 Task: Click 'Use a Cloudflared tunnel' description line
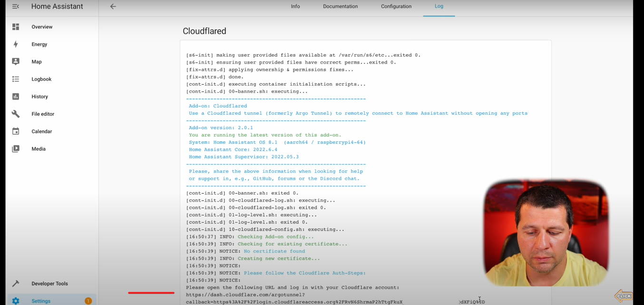coord(358,113)
